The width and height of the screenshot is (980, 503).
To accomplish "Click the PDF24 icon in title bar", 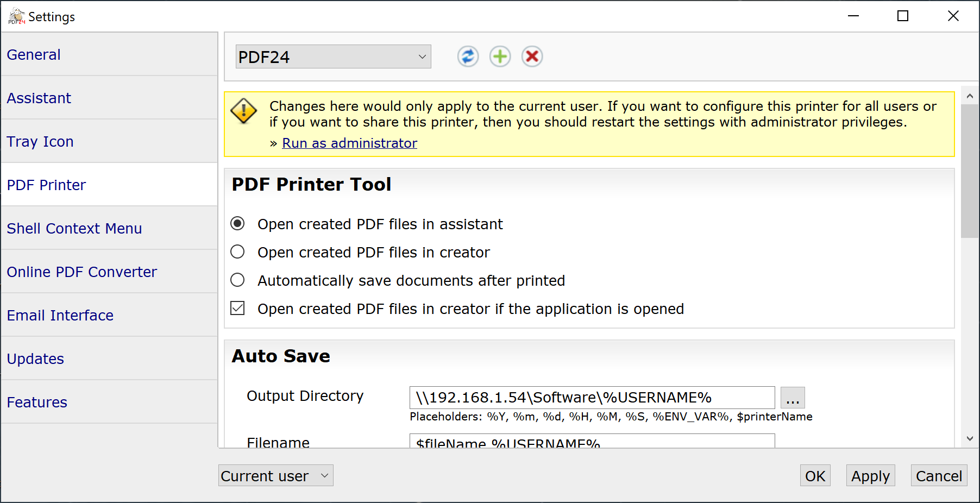I will click(x=16, y=16).
